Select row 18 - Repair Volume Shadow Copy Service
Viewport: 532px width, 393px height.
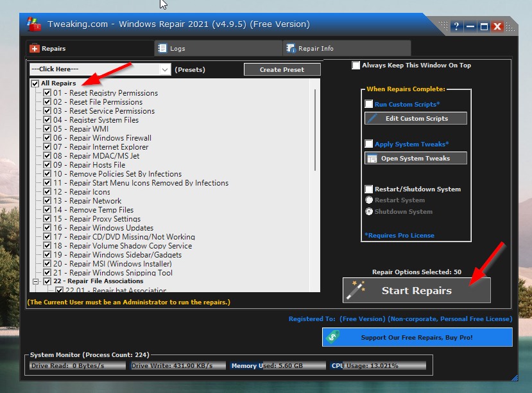pyautogui.click(x=123, y=246)
